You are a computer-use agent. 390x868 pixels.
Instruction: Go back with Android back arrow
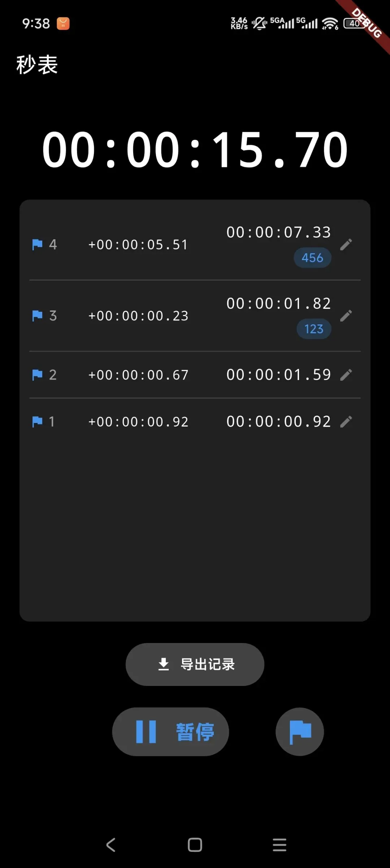111,845
